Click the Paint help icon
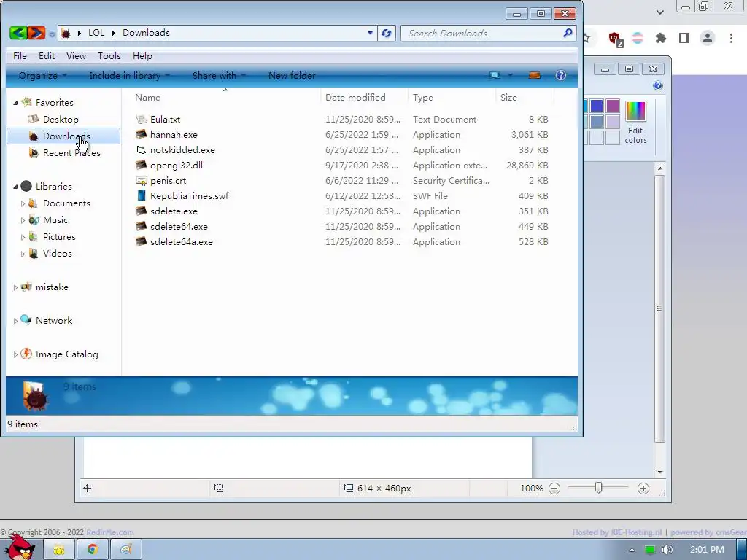The height and width of the screenshot is (560, 747). (658, 86)
